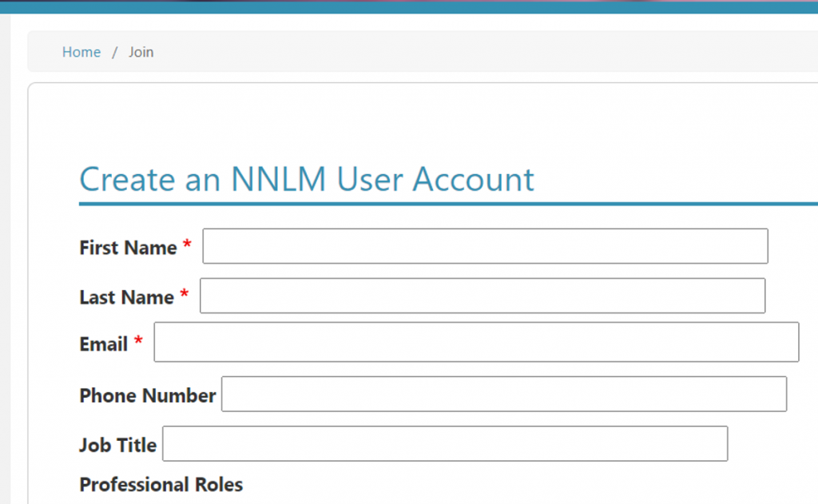The width and height of the screenshot is (818, 504).
Task: Click the Last Name label
Action: click(x=127, y=297)
